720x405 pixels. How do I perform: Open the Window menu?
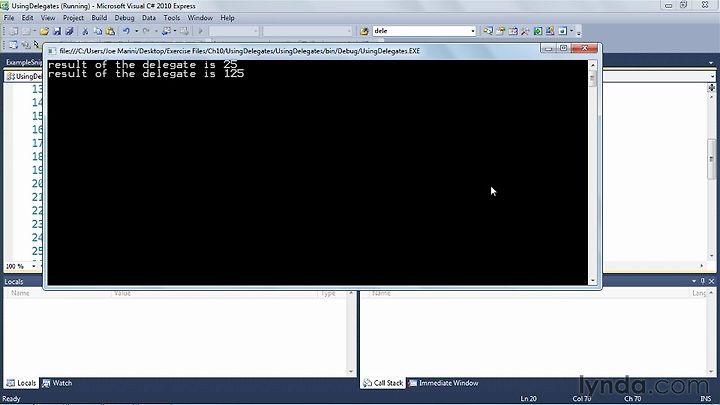pos(200,18)
